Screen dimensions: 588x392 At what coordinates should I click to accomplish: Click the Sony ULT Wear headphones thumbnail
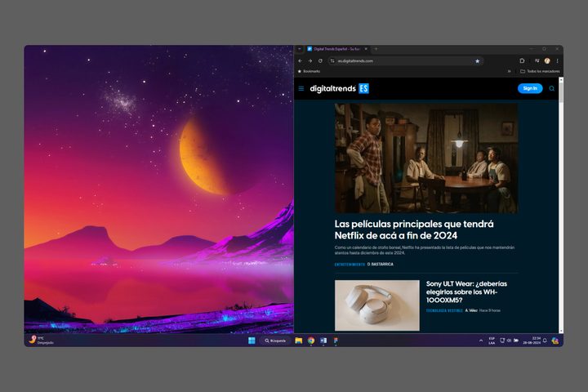point(376,305)
